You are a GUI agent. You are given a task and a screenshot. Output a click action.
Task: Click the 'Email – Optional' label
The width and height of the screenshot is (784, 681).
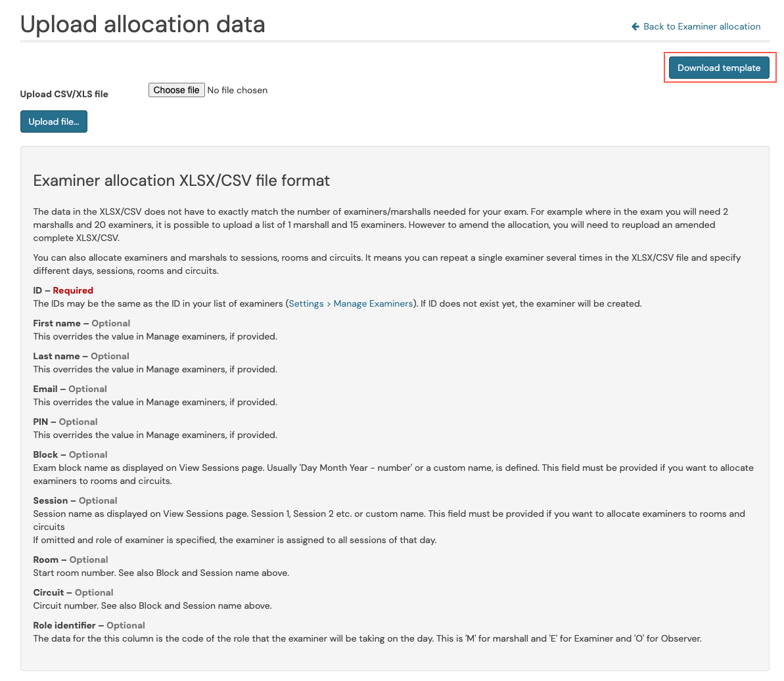tap(70, 389)
